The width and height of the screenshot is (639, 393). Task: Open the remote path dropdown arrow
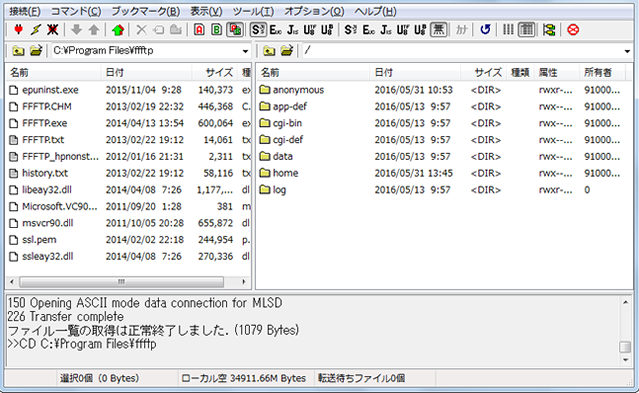pyautogui.click(x=627, y=51)
